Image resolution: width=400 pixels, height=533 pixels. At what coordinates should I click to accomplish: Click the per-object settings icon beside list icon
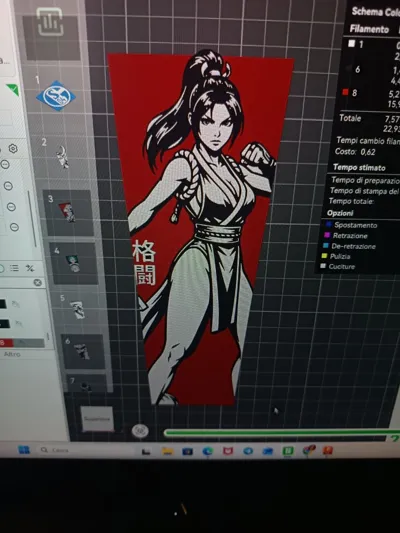[x=30, y=268]
